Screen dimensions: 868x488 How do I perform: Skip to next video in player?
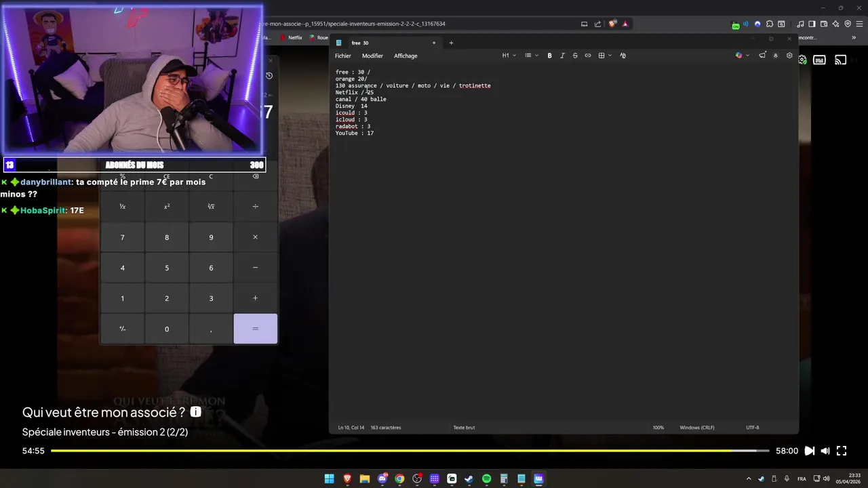point(809,451)
